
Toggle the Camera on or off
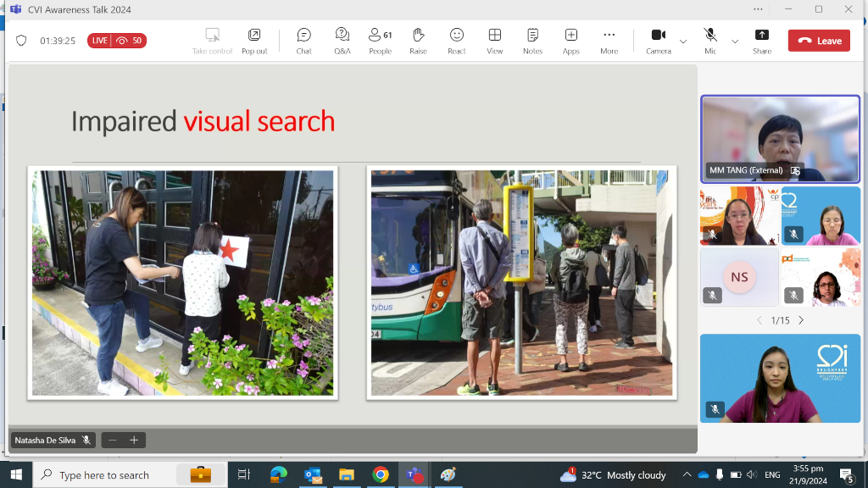point(658,40)
